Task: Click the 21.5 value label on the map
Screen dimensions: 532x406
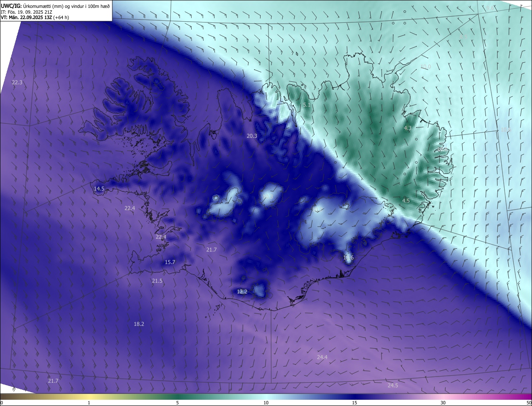Action: click(x=157, y=281)
